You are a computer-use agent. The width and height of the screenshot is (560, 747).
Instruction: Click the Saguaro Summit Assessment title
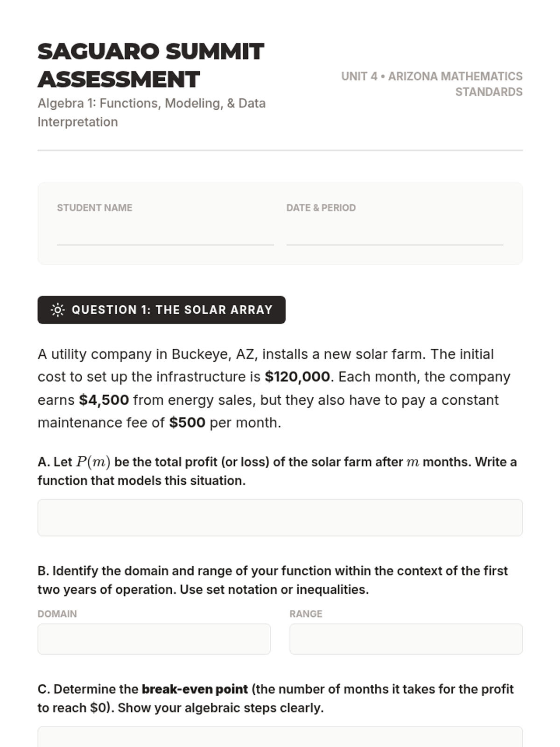pos(151,65)
